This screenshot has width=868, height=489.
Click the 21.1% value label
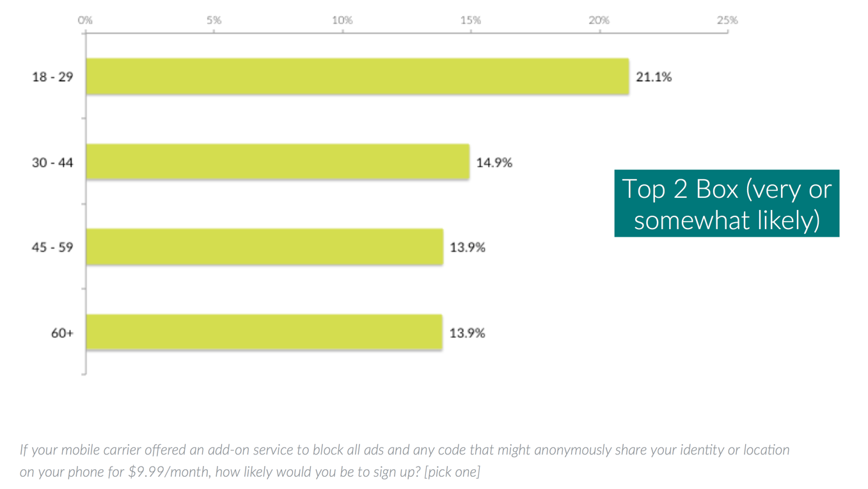(654, 77)
